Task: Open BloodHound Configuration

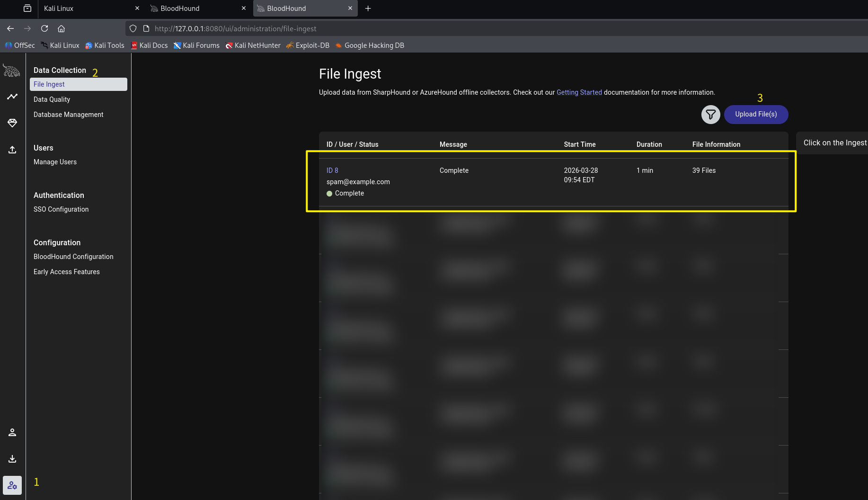Action: (73, 257)
